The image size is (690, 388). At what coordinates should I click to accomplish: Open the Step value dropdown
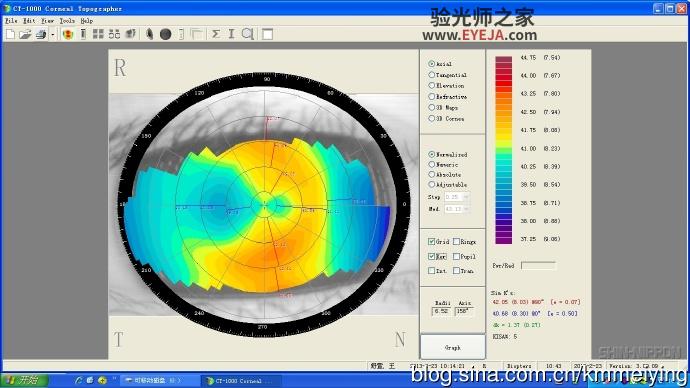pos(466,197)
